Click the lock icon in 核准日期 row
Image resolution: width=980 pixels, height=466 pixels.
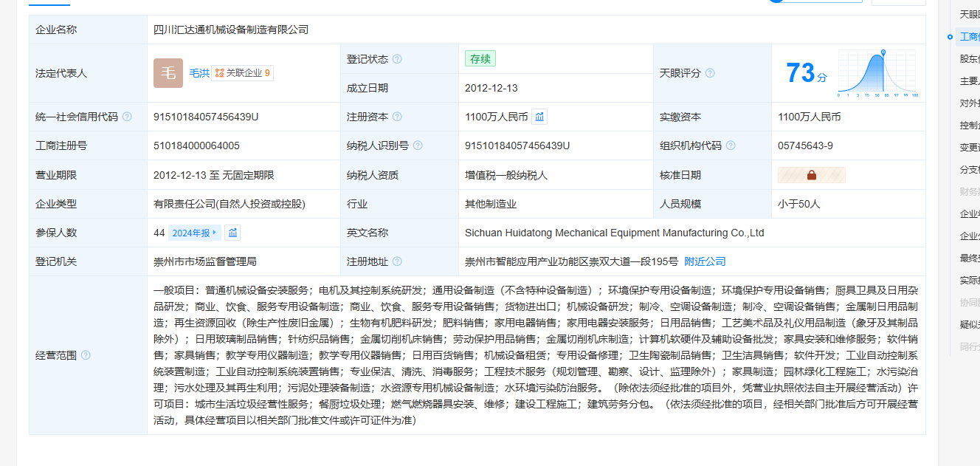coord(811,175)
